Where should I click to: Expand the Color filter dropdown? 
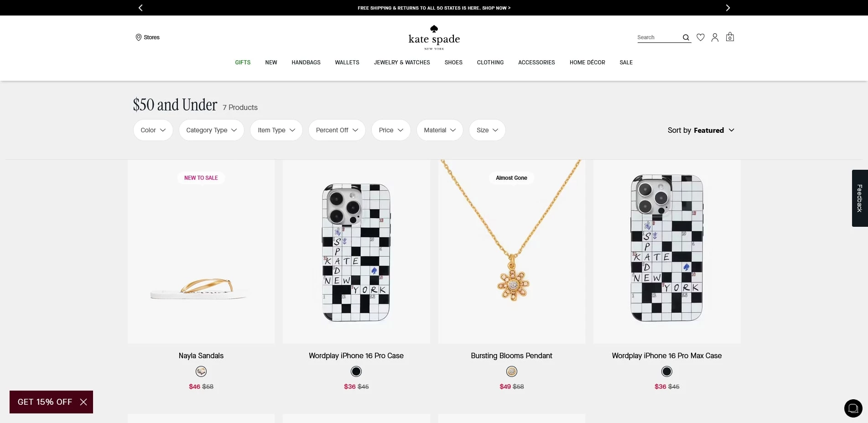[153, 130]
